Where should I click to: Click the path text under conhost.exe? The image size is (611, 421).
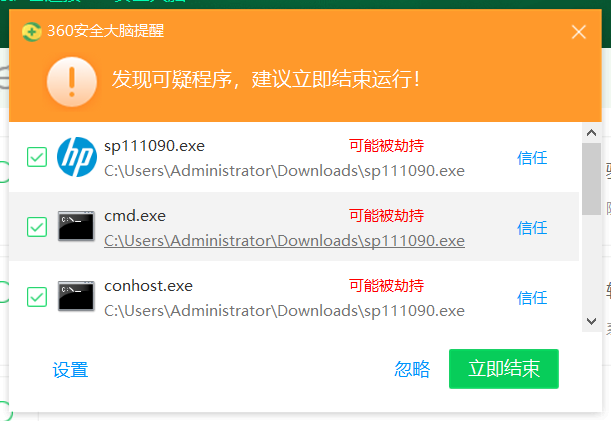tap(284, 311)
